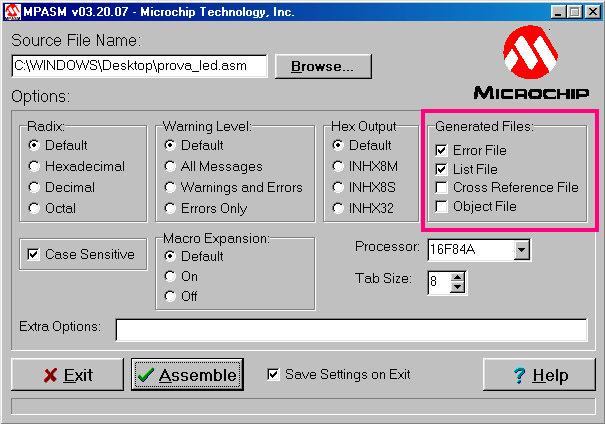Toggle the Case Sensitive checkbox
605x424 pixels.
33,254
